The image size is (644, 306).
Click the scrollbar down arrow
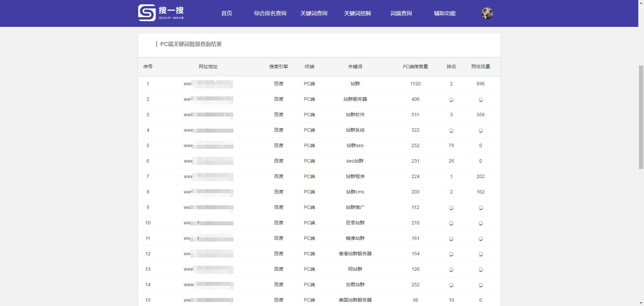click(641, 303)
